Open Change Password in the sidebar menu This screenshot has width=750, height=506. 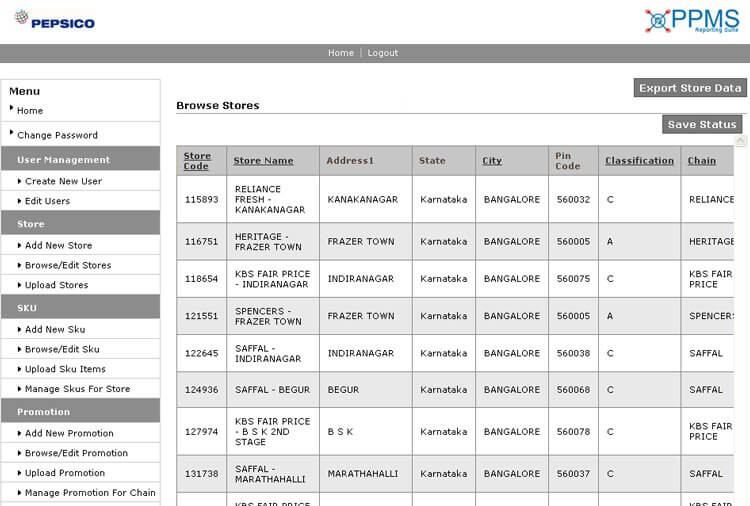click(57, 135)
